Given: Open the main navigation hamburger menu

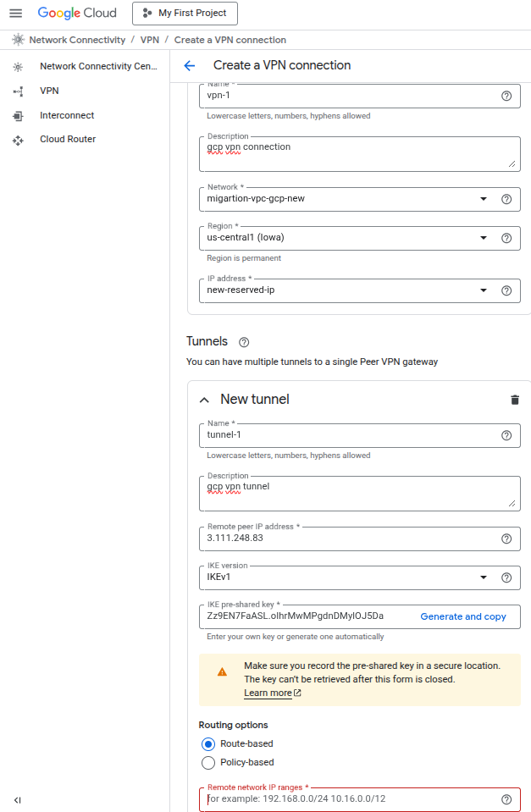Looking at the screenshot, I should point(15,14).
